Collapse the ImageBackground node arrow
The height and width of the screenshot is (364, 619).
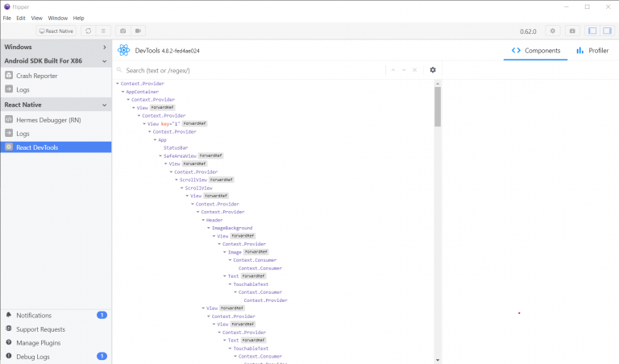tap(209, 228)
